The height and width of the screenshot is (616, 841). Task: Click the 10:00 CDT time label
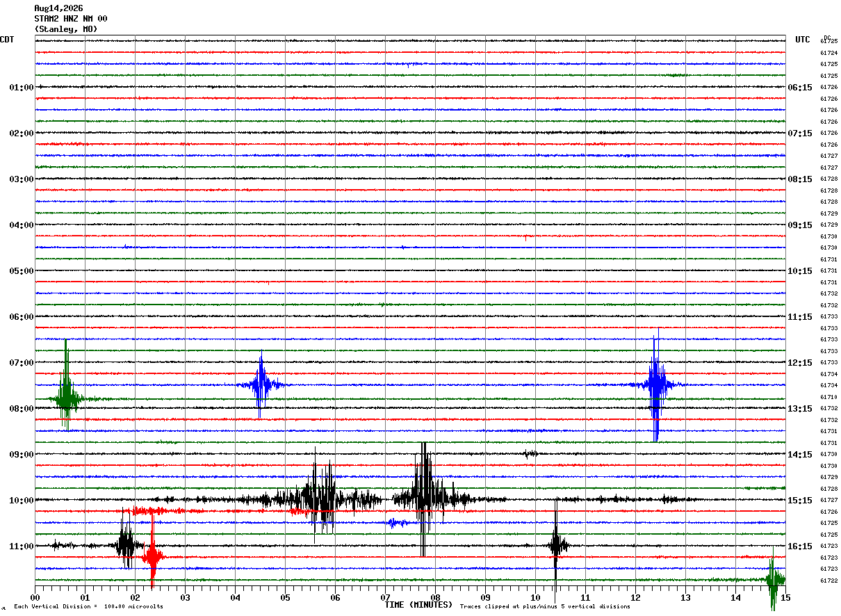(x=21, y=501)
